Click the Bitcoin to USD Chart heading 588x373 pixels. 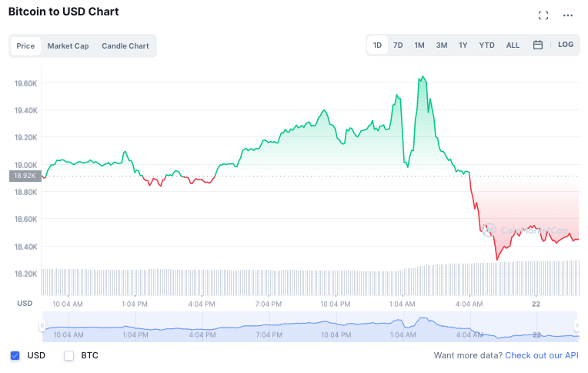tap(63, 12)
